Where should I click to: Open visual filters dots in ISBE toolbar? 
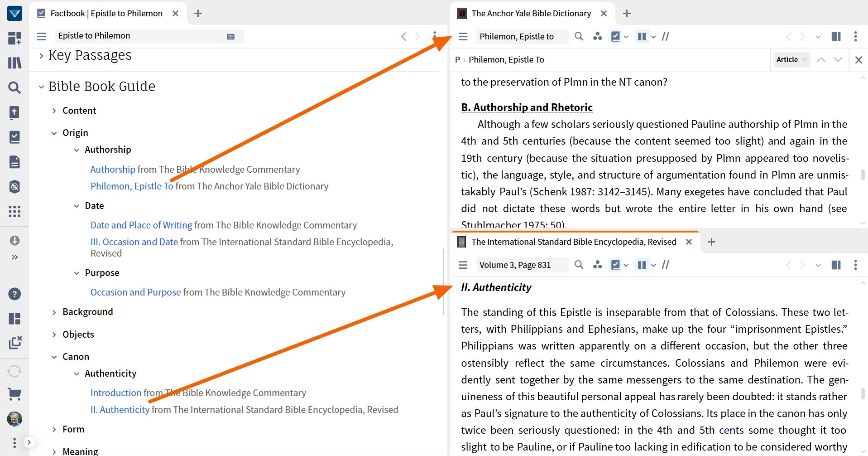pyautogui.click(x=598, y=265)
